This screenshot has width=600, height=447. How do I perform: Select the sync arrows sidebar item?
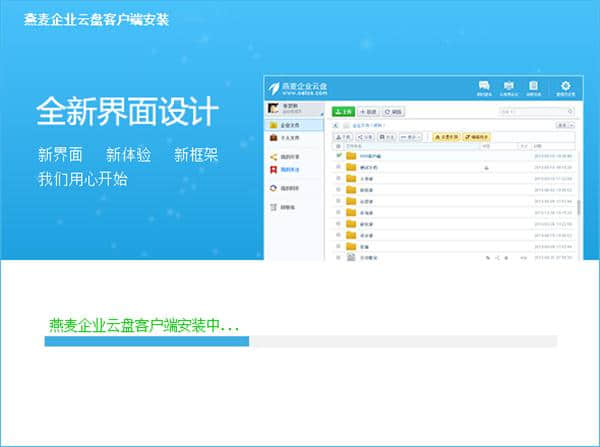tap(285, 188)
